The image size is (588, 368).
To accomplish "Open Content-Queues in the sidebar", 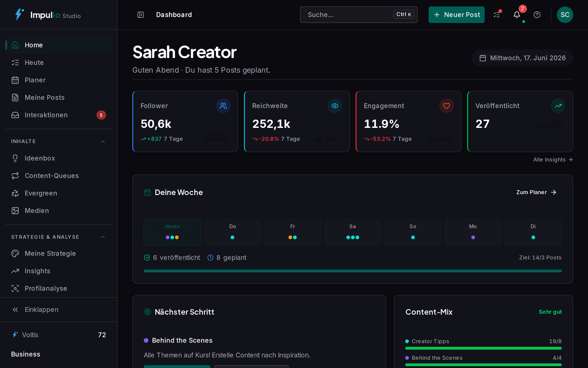I will (58, 176).
